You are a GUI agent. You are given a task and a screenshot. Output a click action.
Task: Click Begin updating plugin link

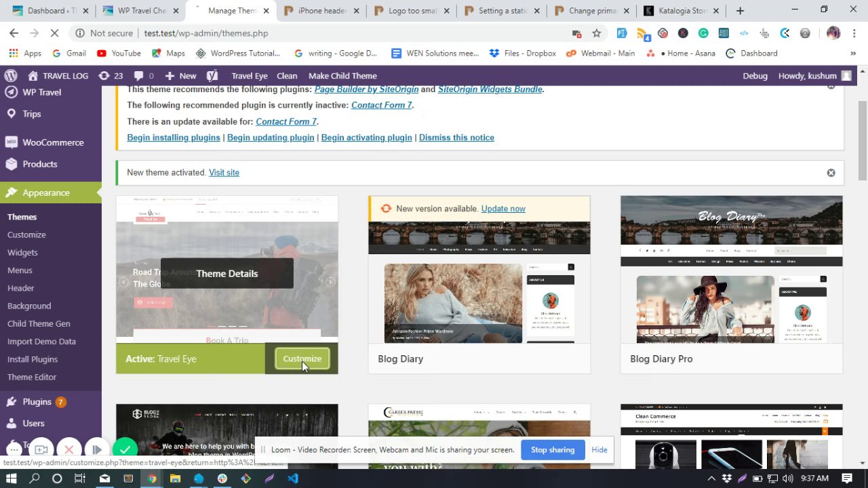click(x=271, y=138)
